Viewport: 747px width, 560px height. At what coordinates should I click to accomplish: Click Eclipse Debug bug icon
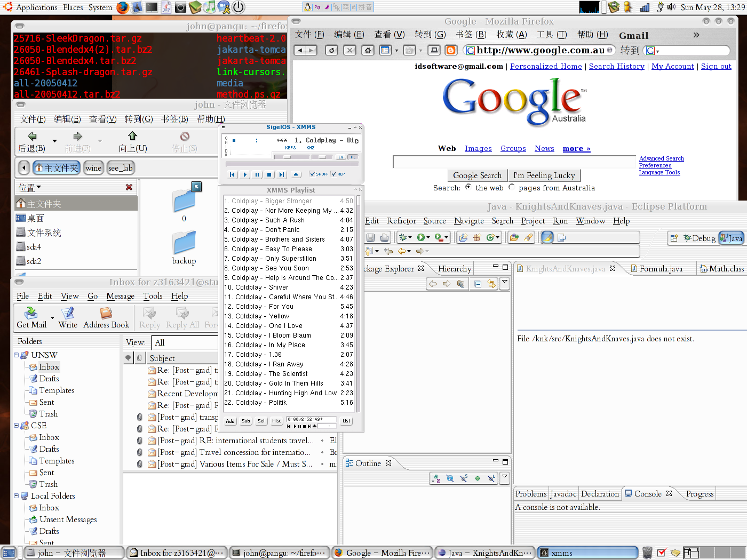pos(403,237)
